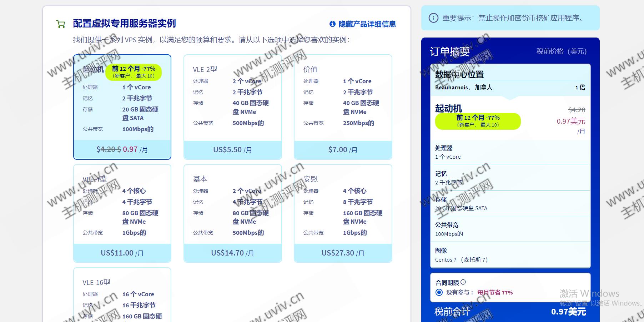Select the 安慰 plan card
Image resolution: width=644 pixels, height=322 pixels.
click(x=343, y=213)
